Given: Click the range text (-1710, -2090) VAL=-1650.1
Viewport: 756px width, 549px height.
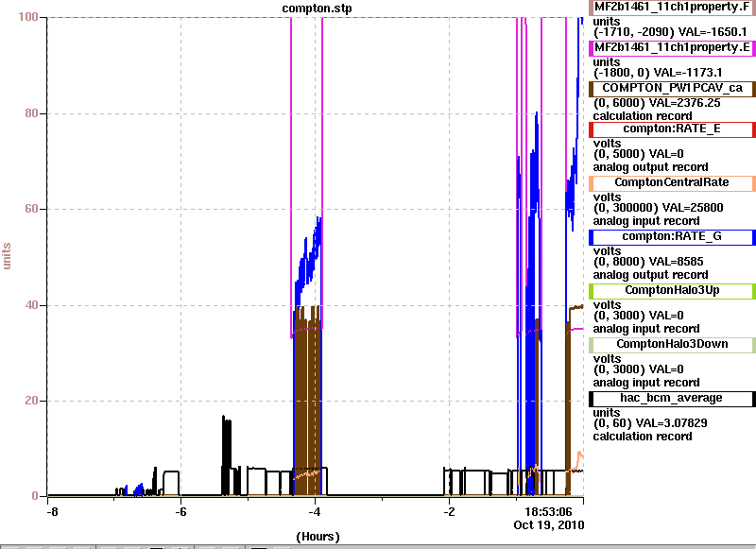Looking at the screenshot, I should pyautogui.click(x=670, y=32).
